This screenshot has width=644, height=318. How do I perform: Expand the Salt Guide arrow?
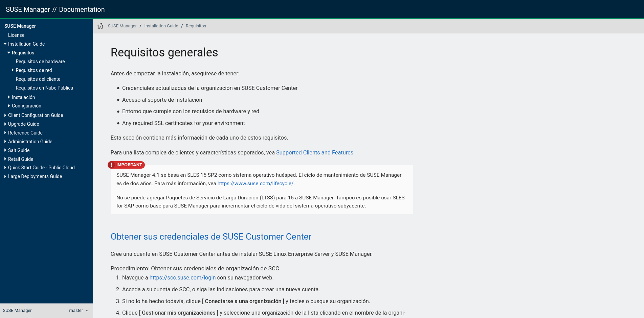5,150
